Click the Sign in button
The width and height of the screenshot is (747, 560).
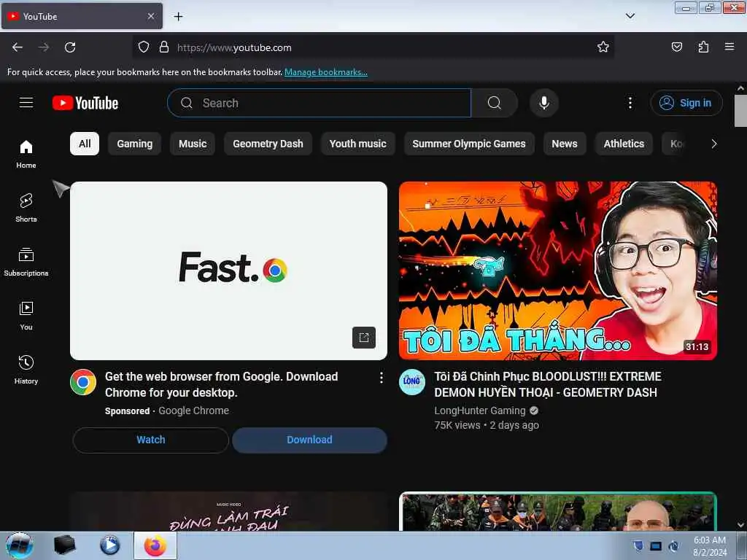tap(686, 103)
